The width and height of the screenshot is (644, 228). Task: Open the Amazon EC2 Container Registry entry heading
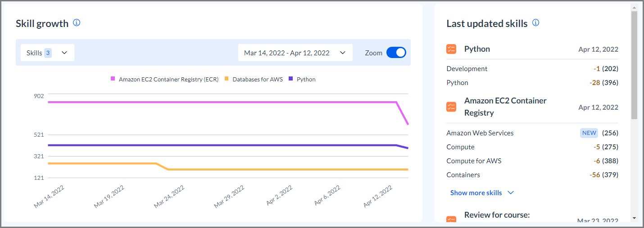(505, 107)
